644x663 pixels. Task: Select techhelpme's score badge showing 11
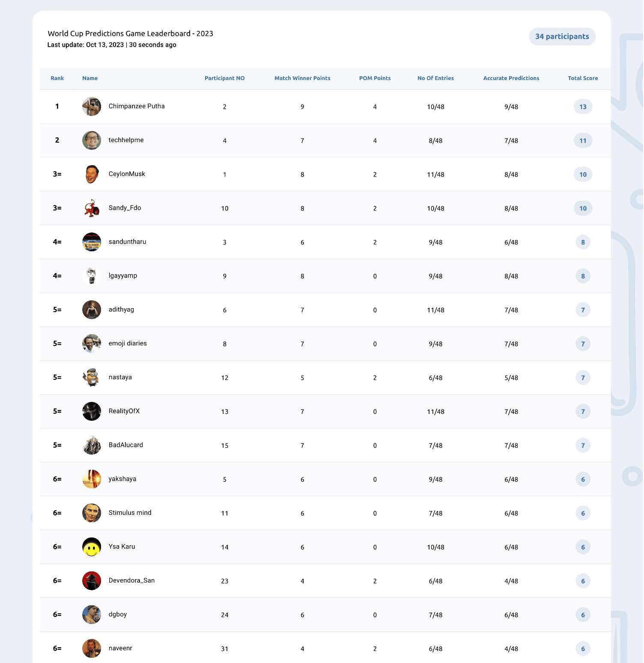pyautogui.click(x=583, y=140)
